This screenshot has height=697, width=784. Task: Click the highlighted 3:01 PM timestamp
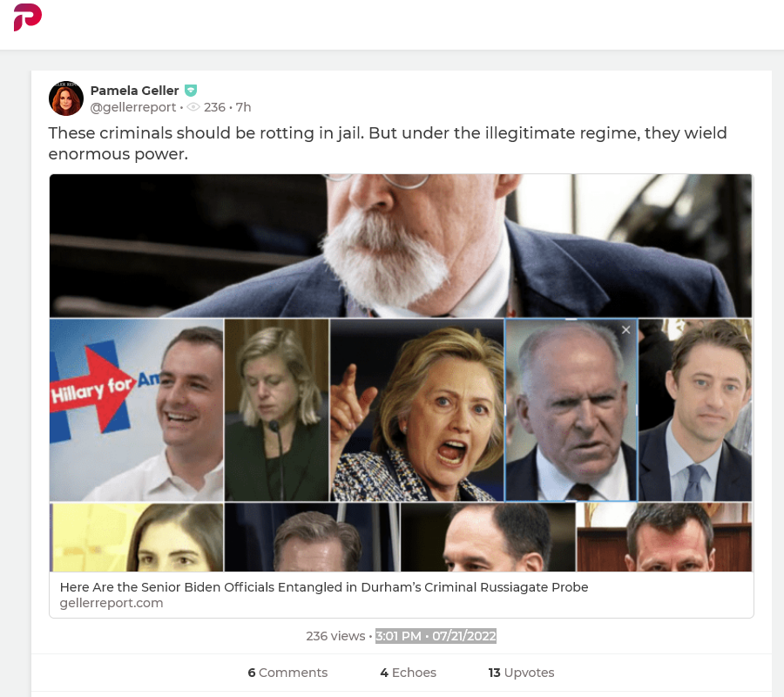(x=436, y=636)
